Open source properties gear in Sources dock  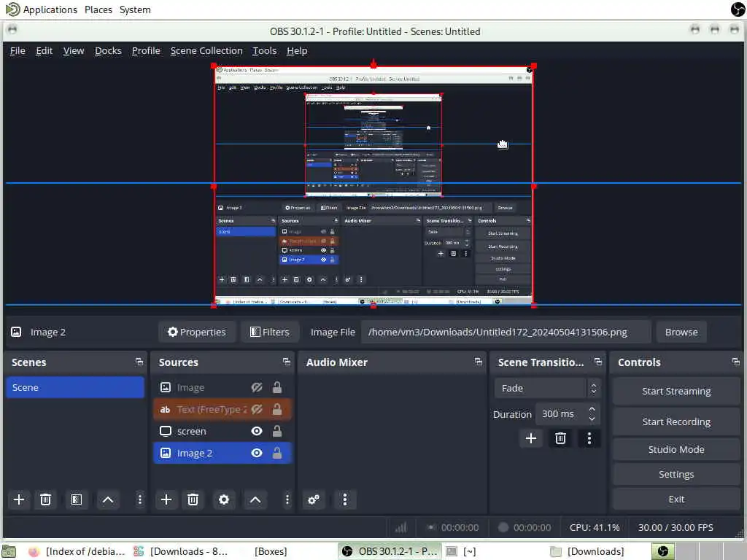[x=224, y=499]
